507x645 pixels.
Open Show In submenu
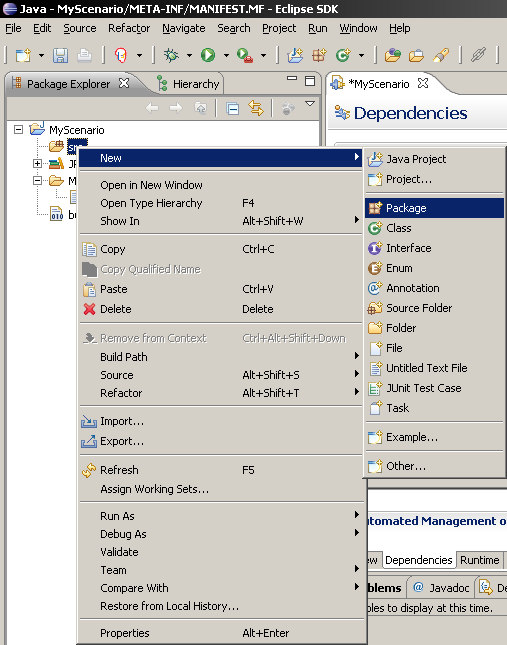[x=221, y=221]
